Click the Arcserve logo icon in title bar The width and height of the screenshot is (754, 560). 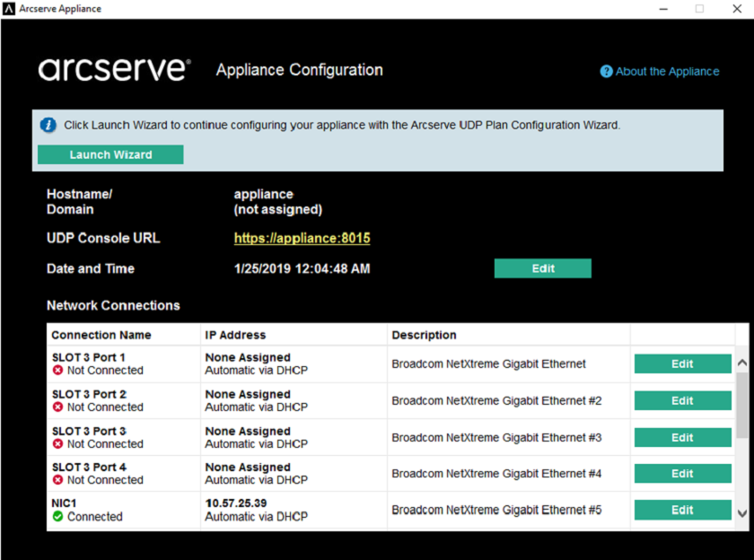click(x=9, y=9)
